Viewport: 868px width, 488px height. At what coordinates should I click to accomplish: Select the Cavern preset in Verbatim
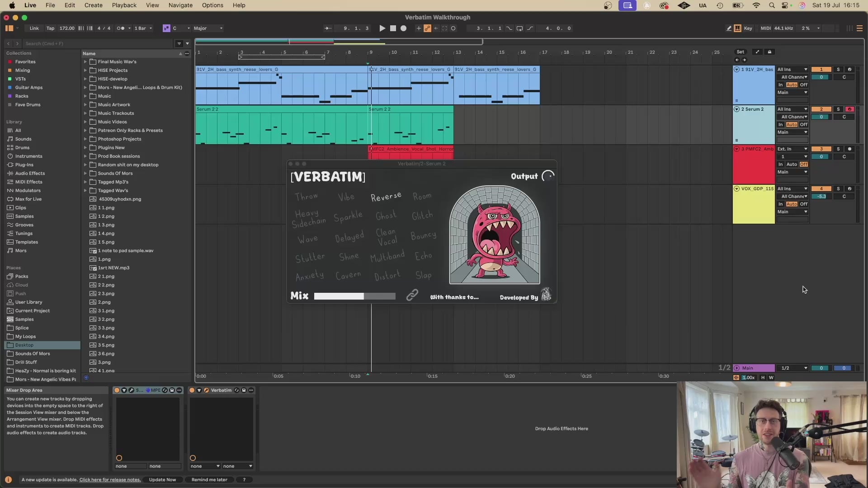point(348,275)
